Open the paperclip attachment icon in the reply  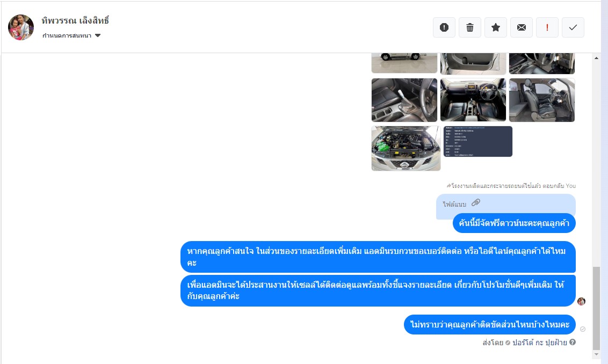pyautogui.click(x=476, y=203)
